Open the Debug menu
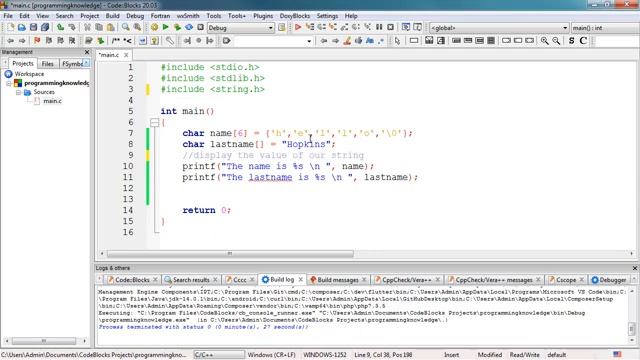 click(x=135, y=16)
